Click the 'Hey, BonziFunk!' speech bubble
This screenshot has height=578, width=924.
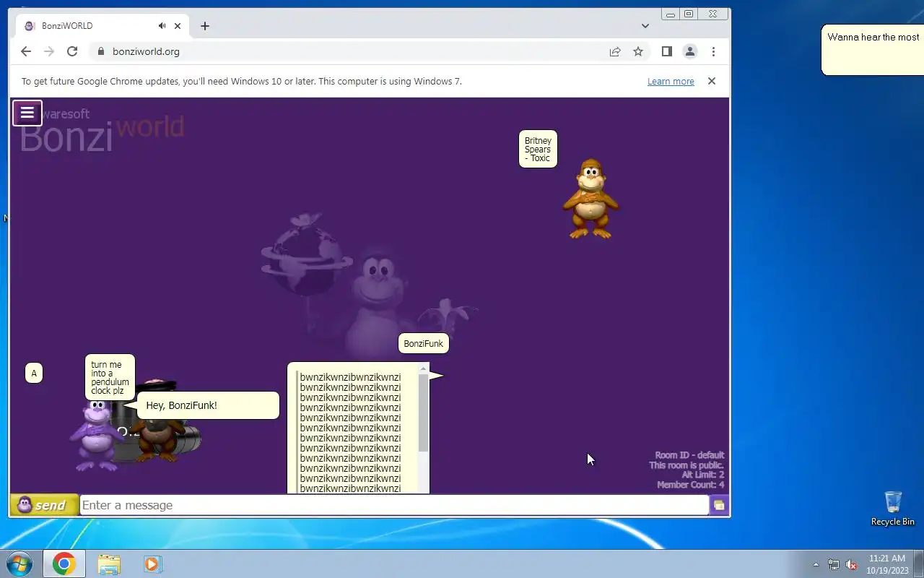[x=208, y=405]
